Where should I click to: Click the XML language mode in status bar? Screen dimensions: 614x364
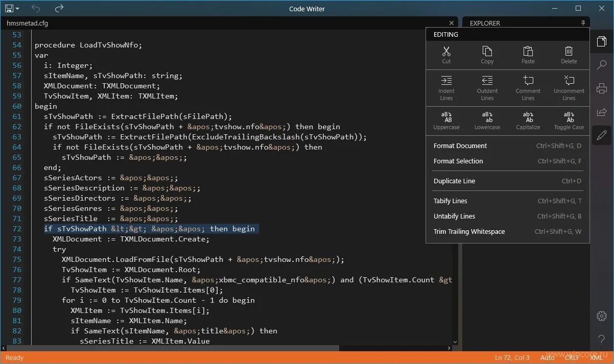(596, 357)
